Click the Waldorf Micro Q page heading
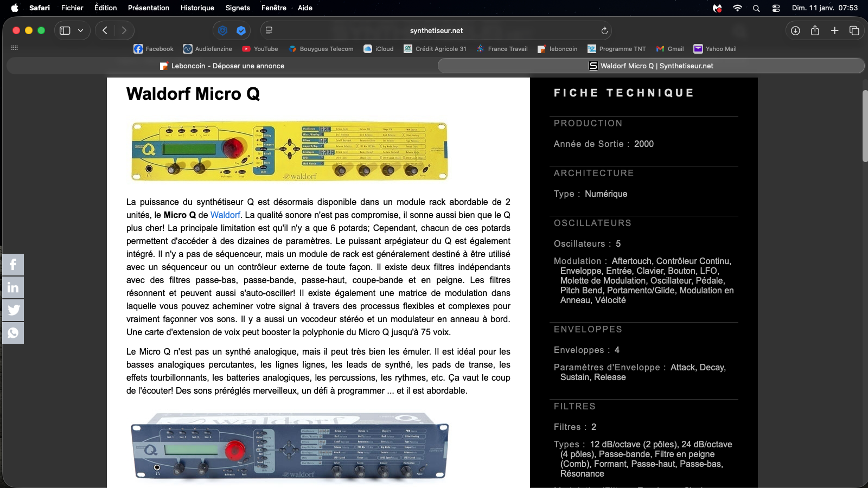Screen dimensions: 868x488 coord(193,93)
